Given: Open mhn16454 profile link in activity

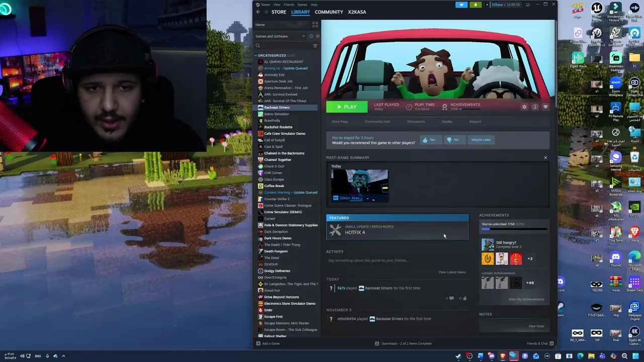Looking at the screenshot, I should click(x=347, y=319).
